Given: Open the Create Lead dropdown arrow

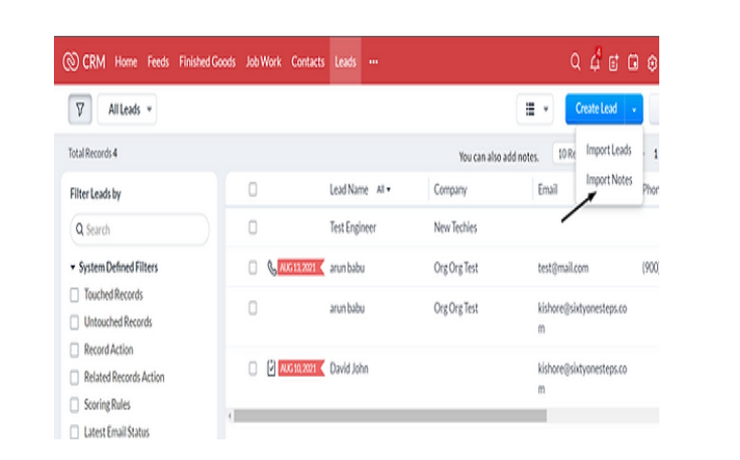Looking at the screenshot, I should [x=634, y=109].
